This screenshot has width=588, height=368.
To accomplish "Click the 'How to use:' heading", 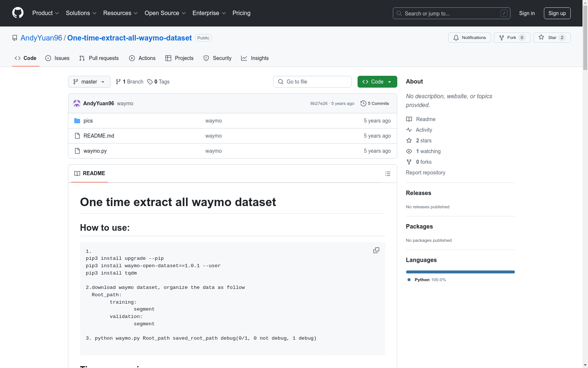I will pos(105,228).
